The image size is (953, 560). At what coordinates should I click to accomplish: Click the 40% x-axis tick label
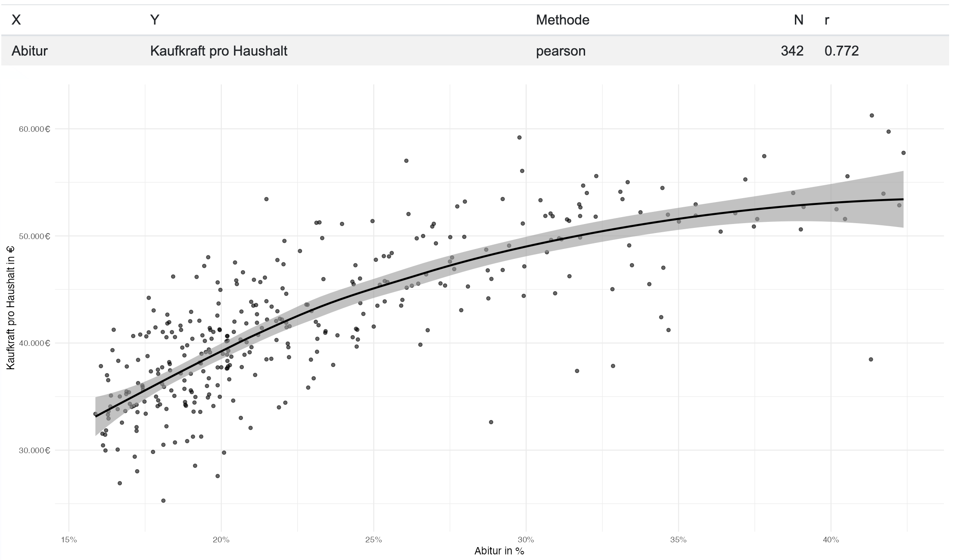(x=831, y=540)
